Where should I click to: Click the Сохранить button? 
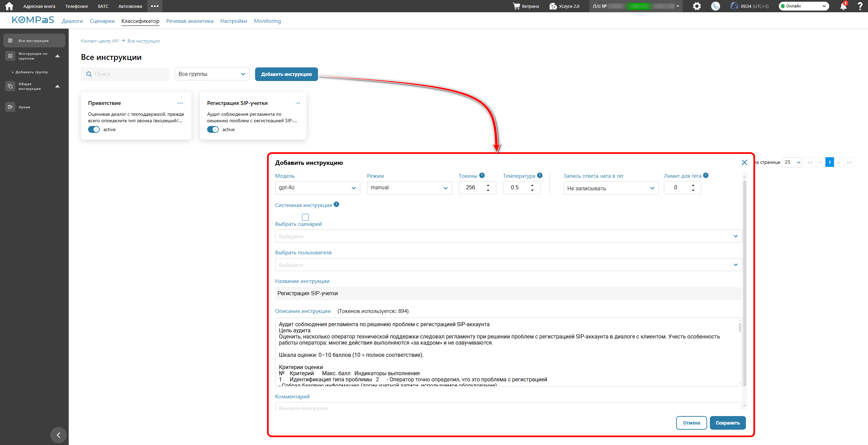tap(728, 423)
